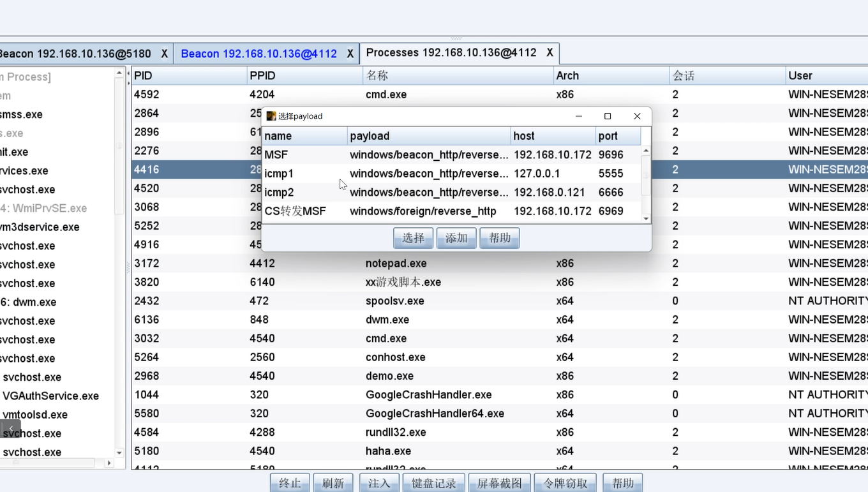
Task: Switch to Beacon 192.168.10.136@4112 tab
Action: tap(258, 54)
